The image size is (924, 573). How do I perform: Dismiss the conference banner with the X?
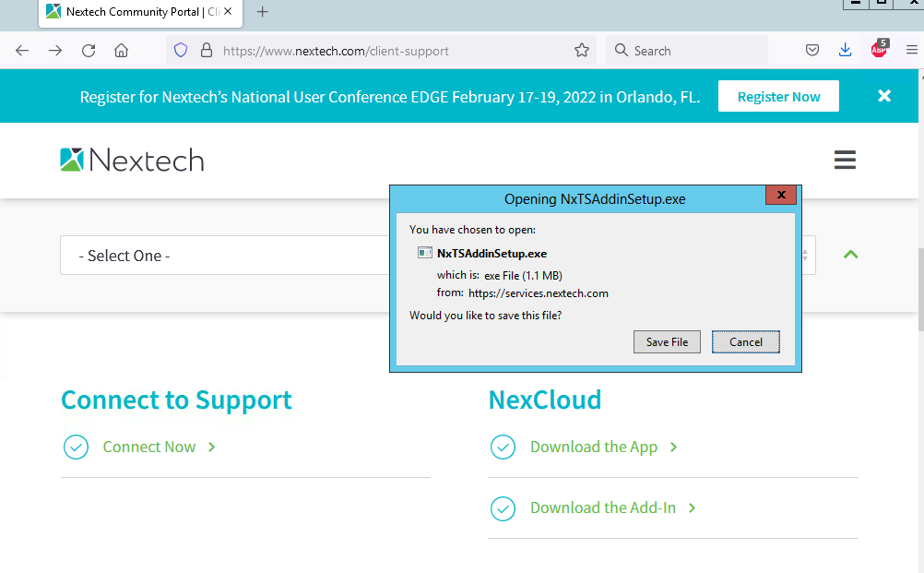click(884, 96)
